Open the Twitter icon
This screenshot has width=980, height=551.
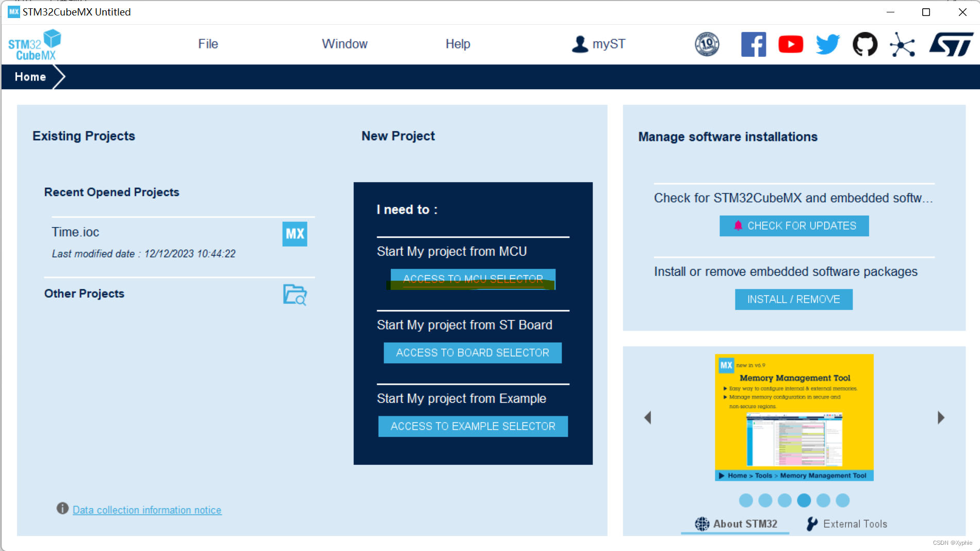pyautogui.click(x=828, y=44)
